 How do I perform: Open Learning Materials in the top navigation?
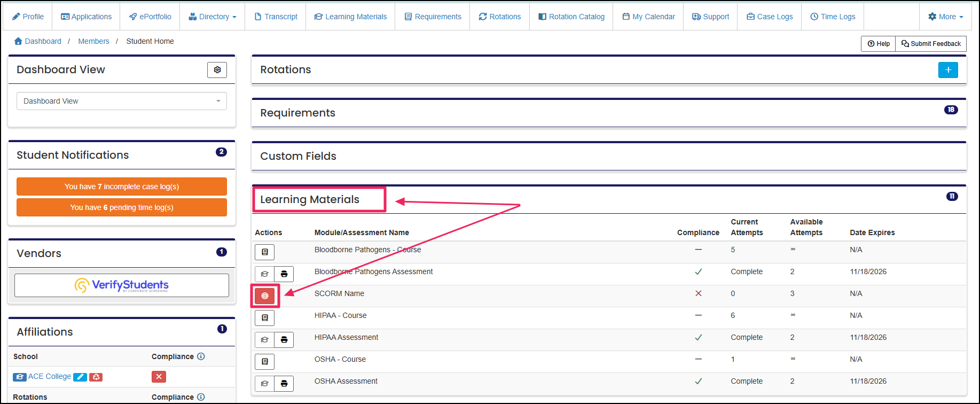[x=350, y=17]
